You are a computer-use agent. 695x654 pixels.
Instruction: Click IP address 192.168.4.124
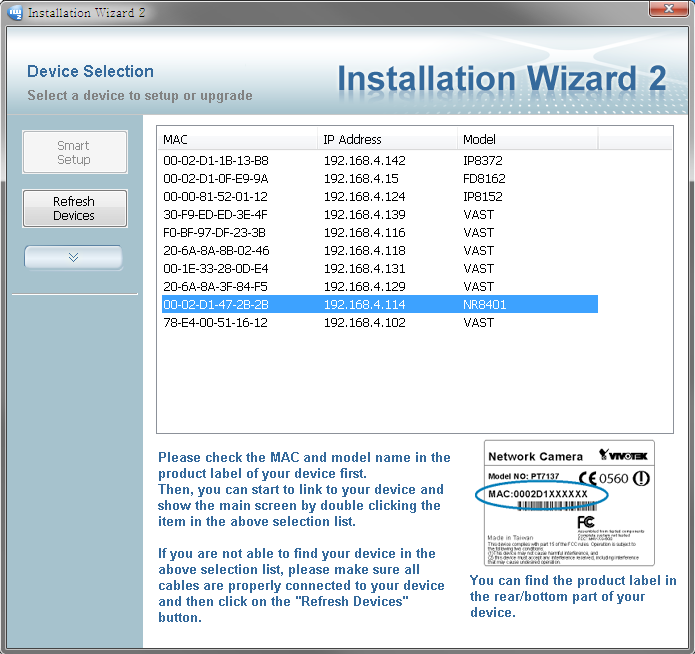click(x=365, y=196)
